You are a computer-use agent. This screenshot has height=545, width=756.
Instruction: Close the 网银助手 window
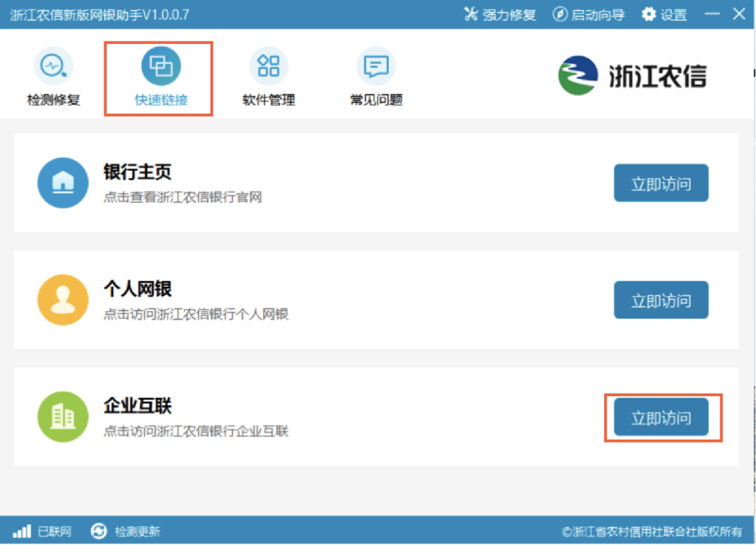(x=739, y=14)
